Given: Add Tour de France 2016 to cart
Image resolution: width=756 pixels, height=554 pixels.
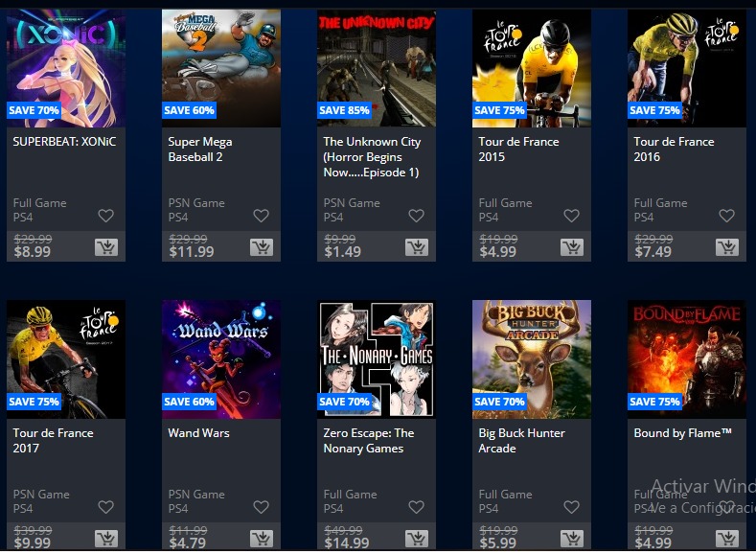Looking at the screenshot, I should [x=727, y=247].
